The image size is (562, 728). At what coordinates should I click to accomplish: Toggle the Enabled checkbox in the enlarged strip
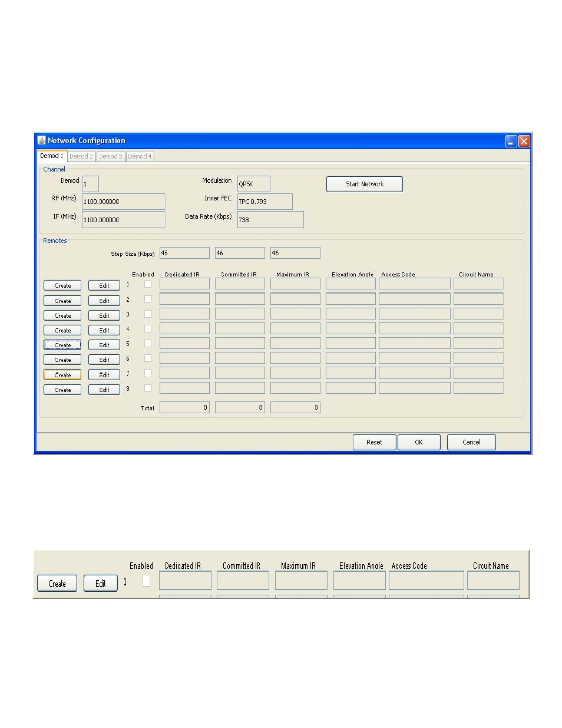point(147,581)
